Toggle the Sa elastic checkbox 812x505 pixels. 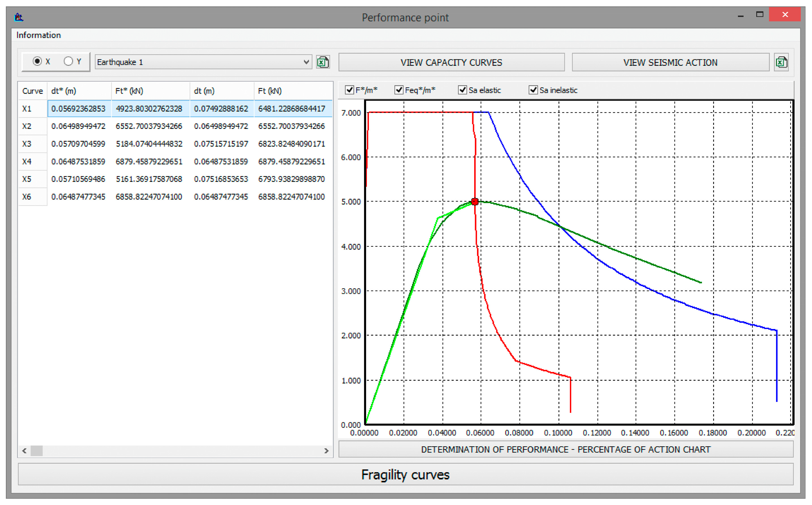tap(462, 90)
